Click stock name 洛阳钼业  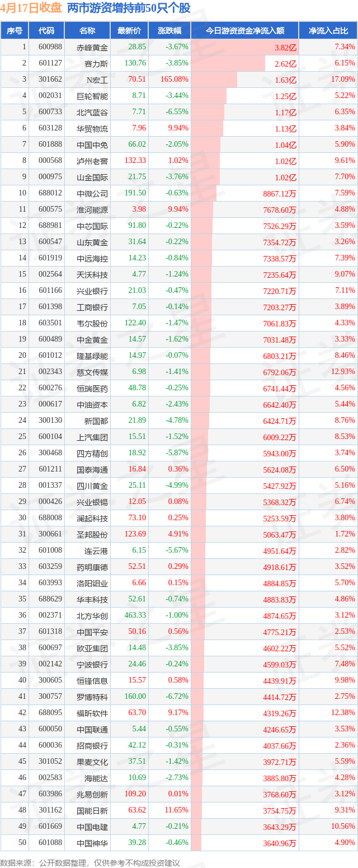[x=92, y=584]
